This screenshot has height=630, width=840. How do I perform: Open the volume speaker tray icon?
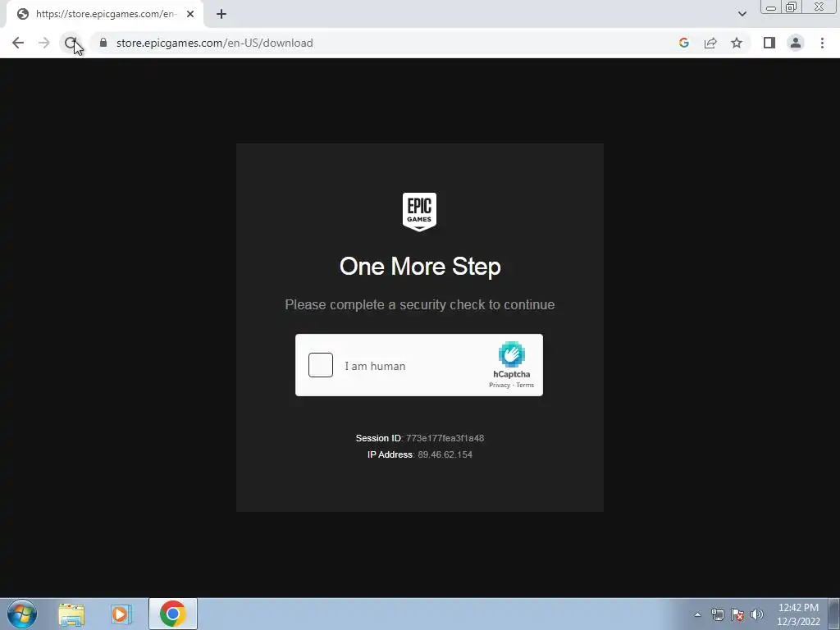757,614
